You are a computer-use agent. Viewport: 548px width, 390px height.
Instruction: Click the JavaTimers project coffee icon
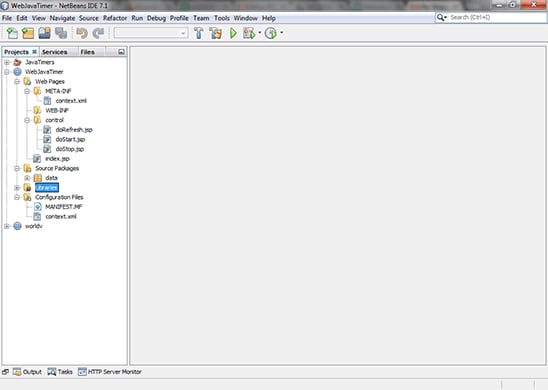point(17,62)
